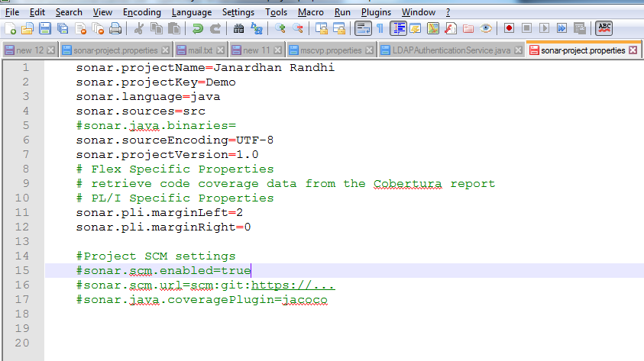
Task: Open the Replace dialog icon
Action: (x=257, y=28)
